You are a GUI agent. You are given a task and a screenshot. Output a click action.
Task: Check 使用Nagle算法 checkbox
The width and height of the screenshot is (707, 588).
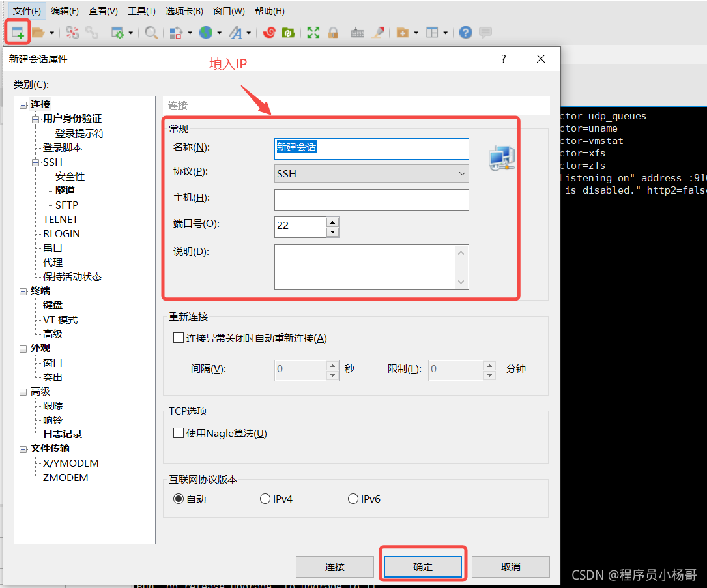pyautogui.click(x=179, y=433)
